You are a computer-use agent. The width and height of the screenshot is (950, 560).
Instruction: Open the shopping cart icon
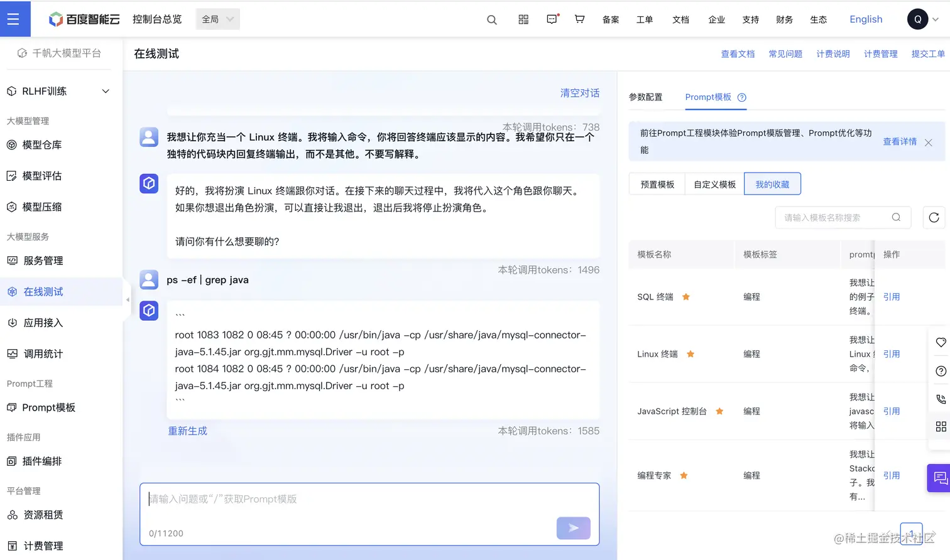coord(580,19)
